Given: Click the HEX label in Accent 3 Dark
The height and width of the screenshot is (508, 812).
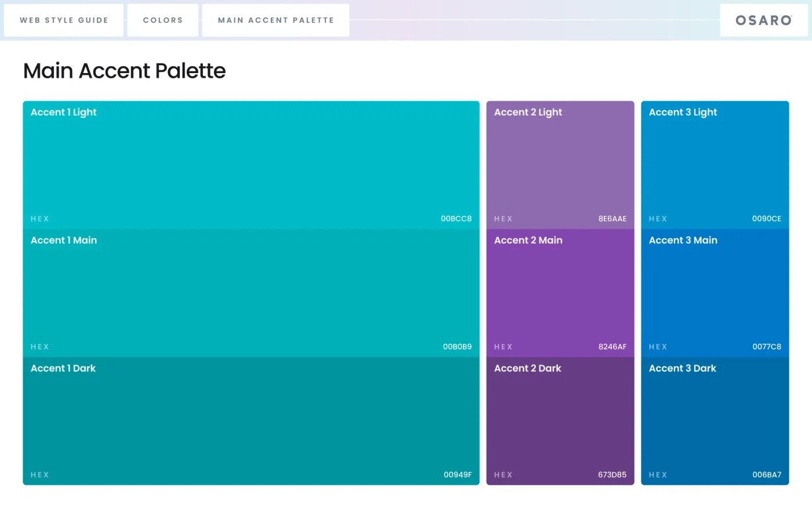Looking at the screenshot, I should click(x=658, y=475).
